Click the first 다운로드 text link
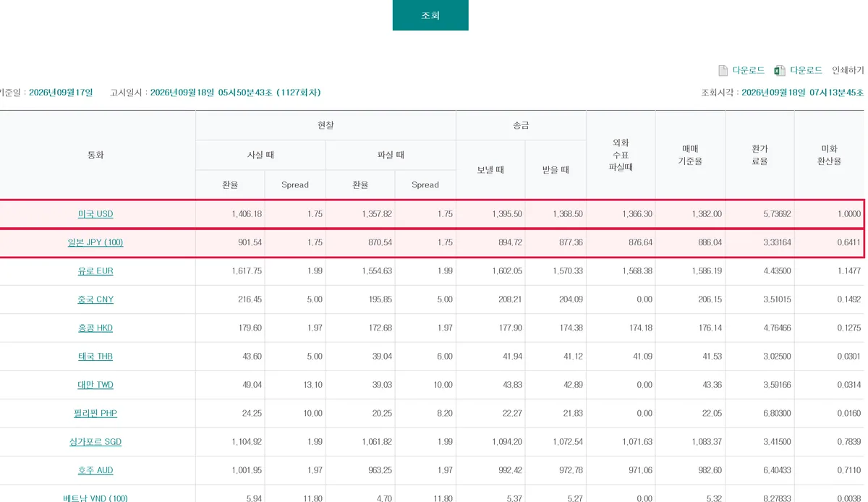 coord(749,71)
